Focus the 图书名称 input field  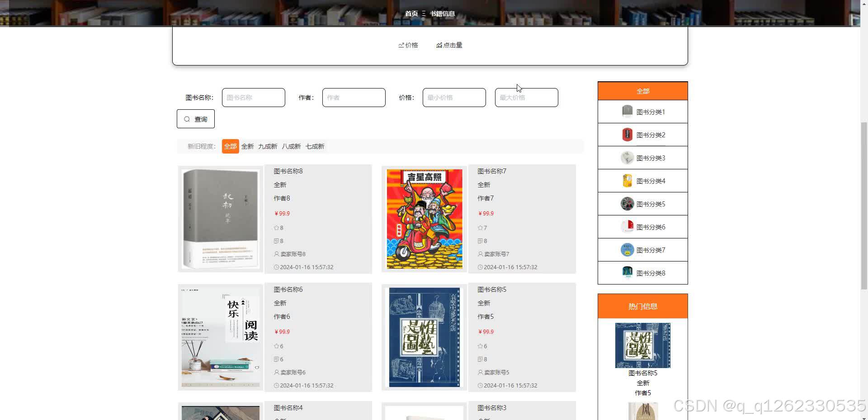coord(254,98)
